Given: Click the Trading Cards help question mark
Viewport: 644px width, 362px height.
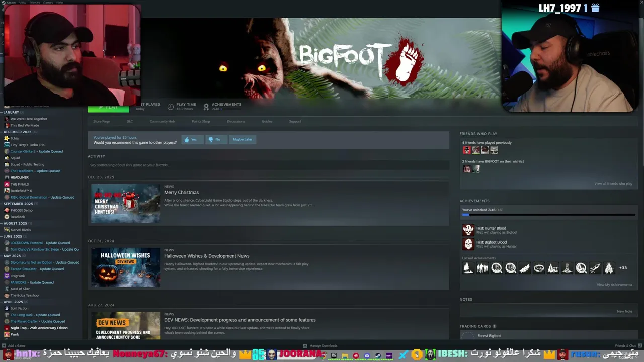Looking at the screenshot, I should [x=494, y=326].
